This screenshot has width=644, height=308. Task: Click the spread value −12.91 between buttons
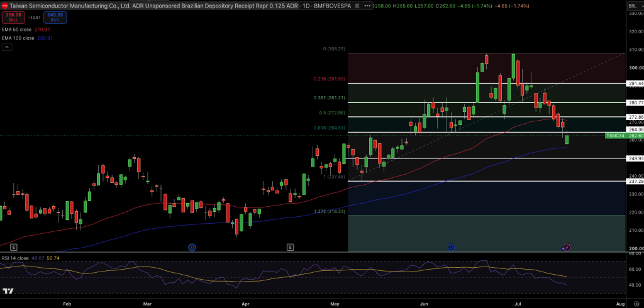tap(35, 17)
